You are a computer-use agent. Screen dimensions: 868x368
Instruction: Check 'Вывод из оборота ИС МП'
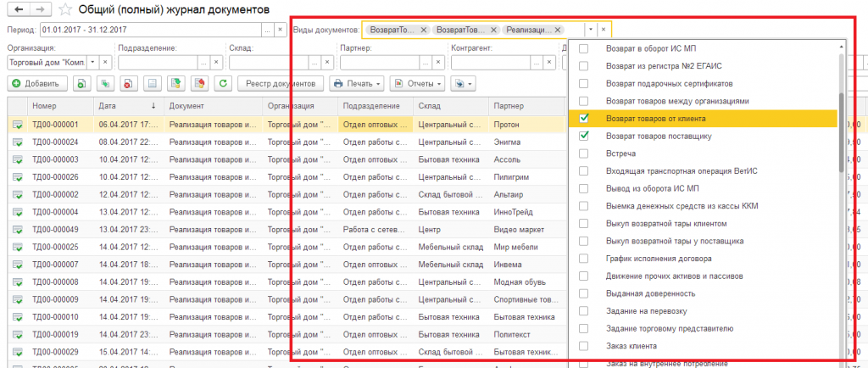point(583,188)
